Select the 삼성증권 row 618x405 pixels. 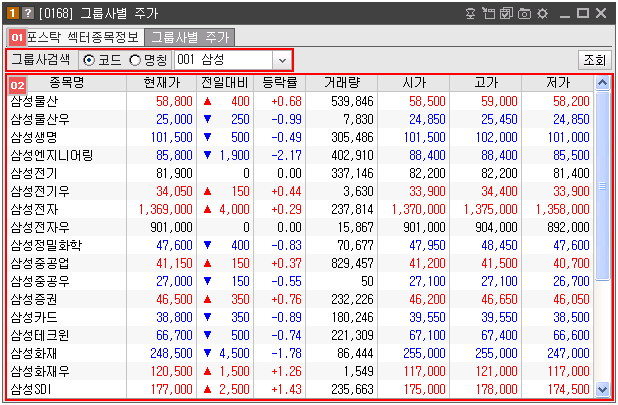(x=301, y=300)
